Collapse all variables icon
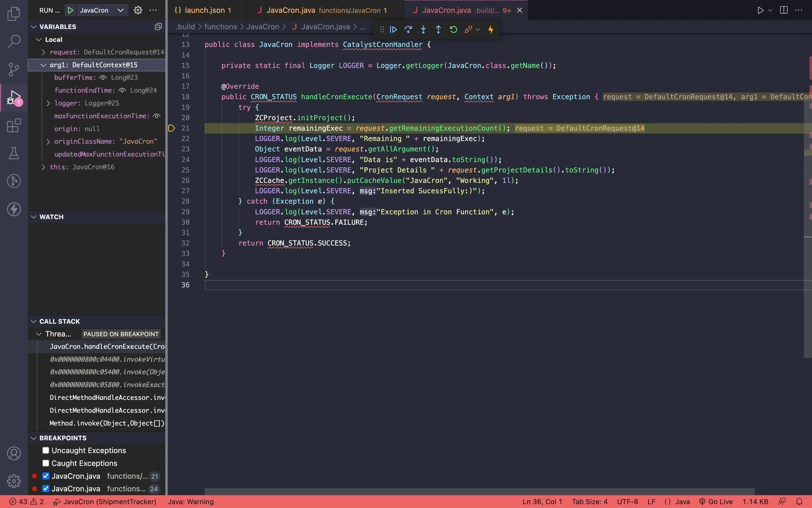The width and height of the screenshot is (812, 508). pyautogui.click(x=158, y=27)
